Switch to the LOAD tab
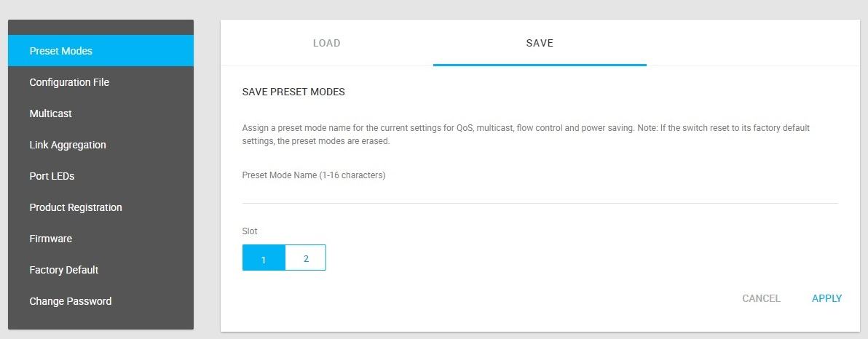 click(326, 43)
